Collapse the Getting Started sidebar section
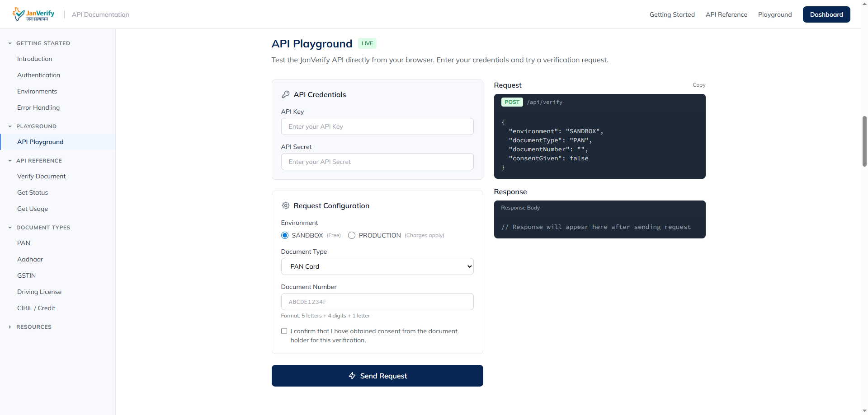Viewport: 868px width, 415px height. click(10, 43)
